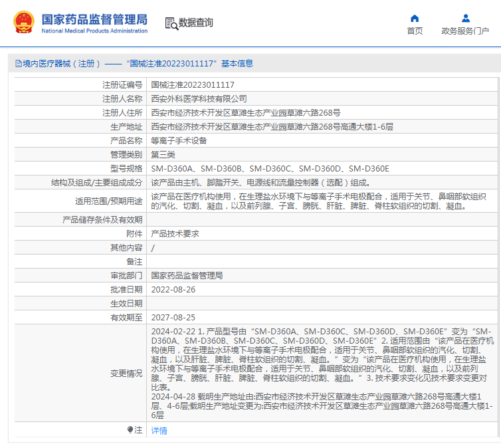The width and height of the screenshot is (501, 448).
Task: Click the 管理类别 row label
Action: (126, 155)
